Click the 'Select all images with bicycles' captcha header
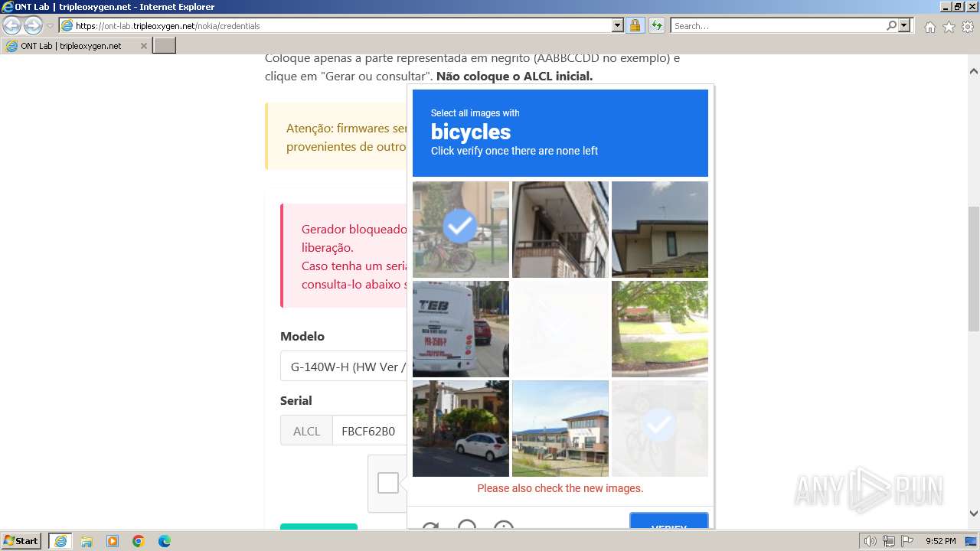 click(x=560, y=133)
